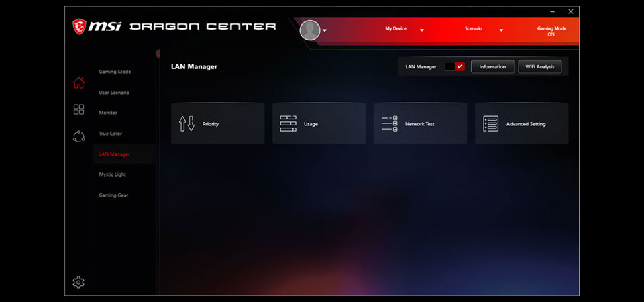The height and width of the screenshot is (302, 644).
Task: Click the MSI dragon shield logo
Action: [x=79, y=26]
